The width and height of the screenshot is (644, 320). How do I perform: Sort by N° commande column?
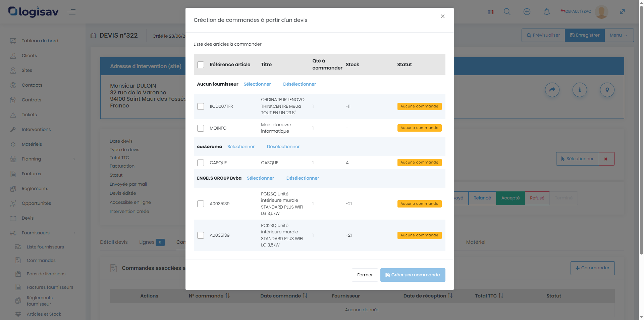point(210,296)
